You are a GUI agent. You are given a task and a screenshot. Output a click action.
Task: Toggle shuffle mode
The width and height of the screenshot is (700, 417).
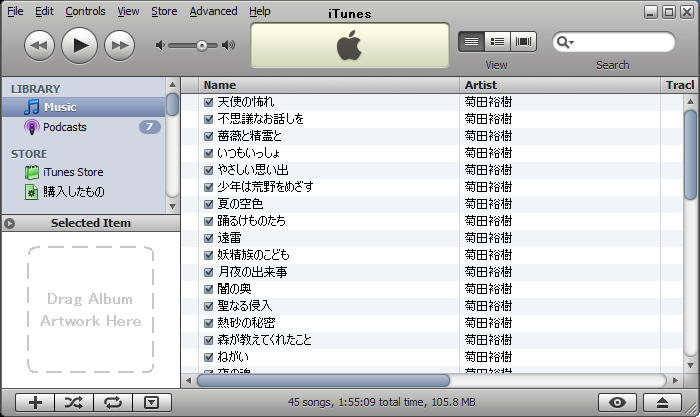pyautogui.click(x=74, y=403)
